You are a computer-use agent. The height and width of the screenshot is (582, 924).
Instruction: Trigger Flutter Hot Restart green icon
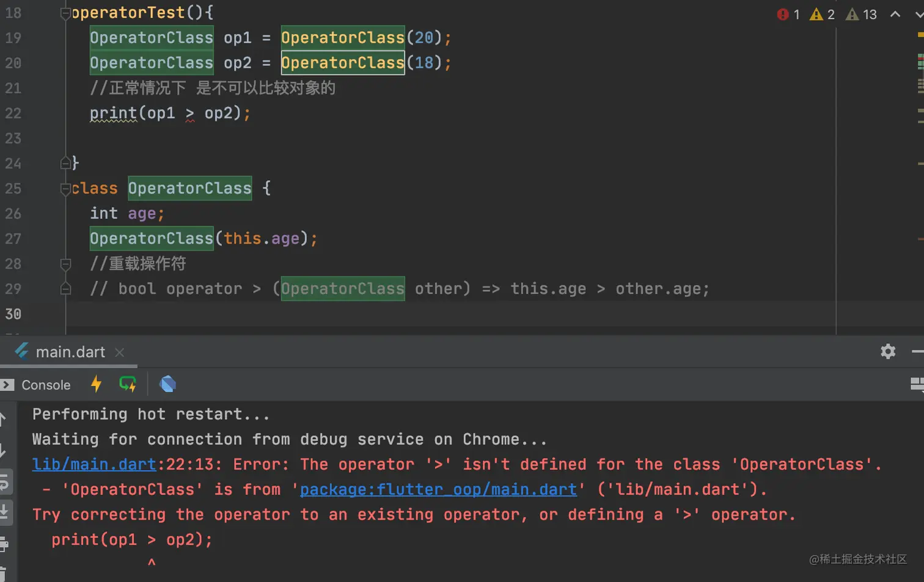pos(128,384)
